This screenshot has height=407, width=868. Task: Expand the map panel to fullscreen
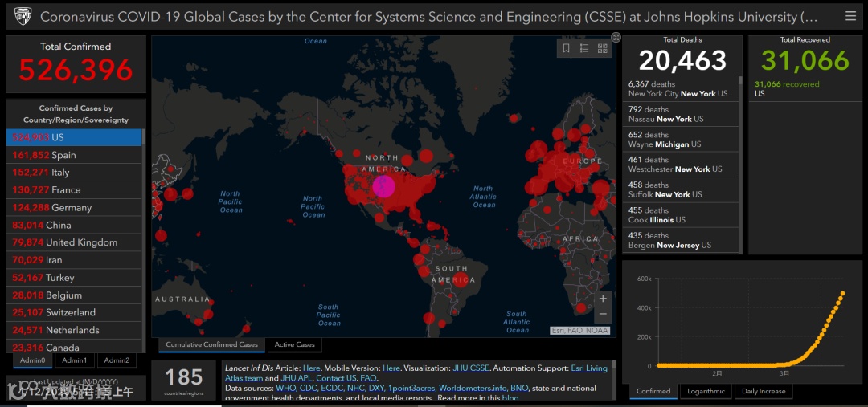(616, 36)
